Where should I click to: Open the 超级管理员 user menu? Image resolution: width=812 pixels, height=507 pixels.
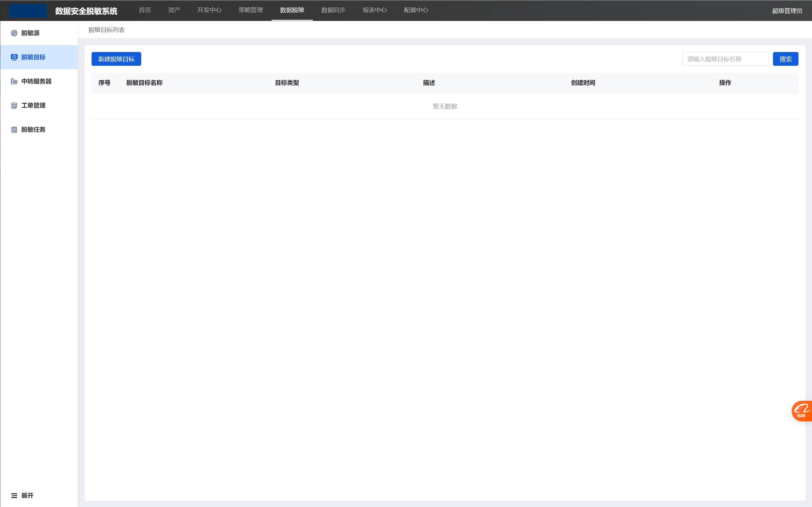click(787, 11)
